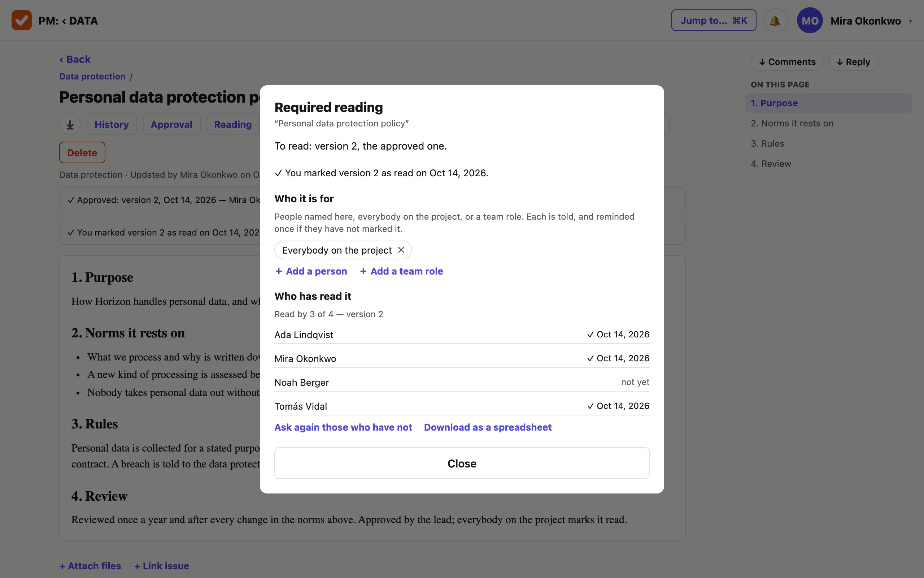Click Download as a spreadsheet
The width and height of the screenshot is (924, 578).
(x=488, y=427)
